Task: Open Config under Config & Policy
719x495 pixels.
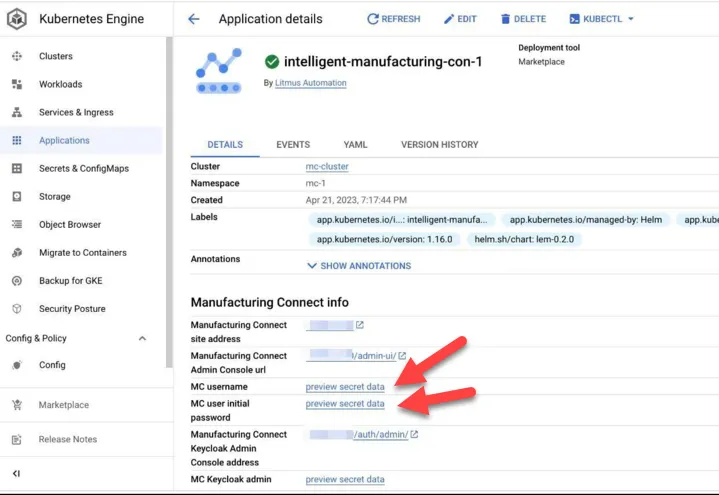Action: pos(52,365)
